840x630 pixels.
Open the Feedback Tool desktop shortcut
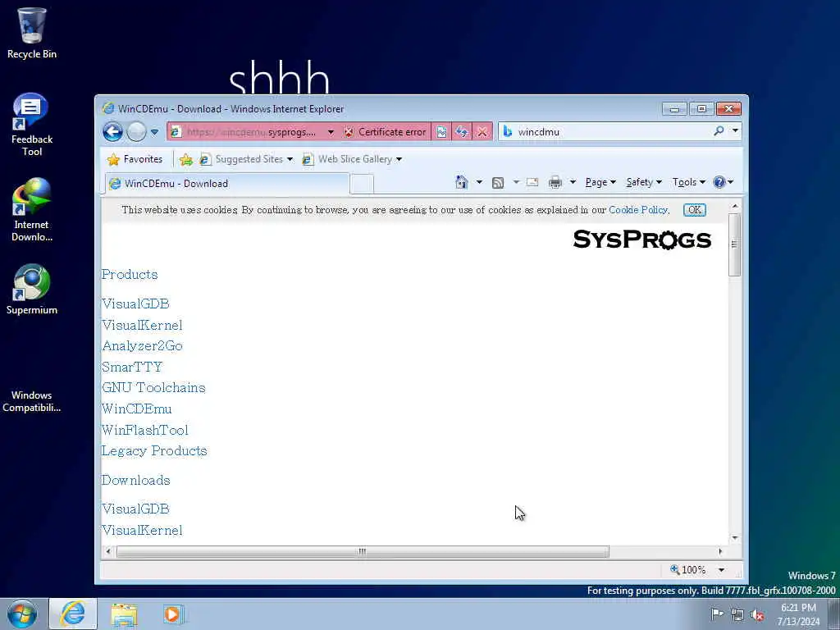pos(32,125)
